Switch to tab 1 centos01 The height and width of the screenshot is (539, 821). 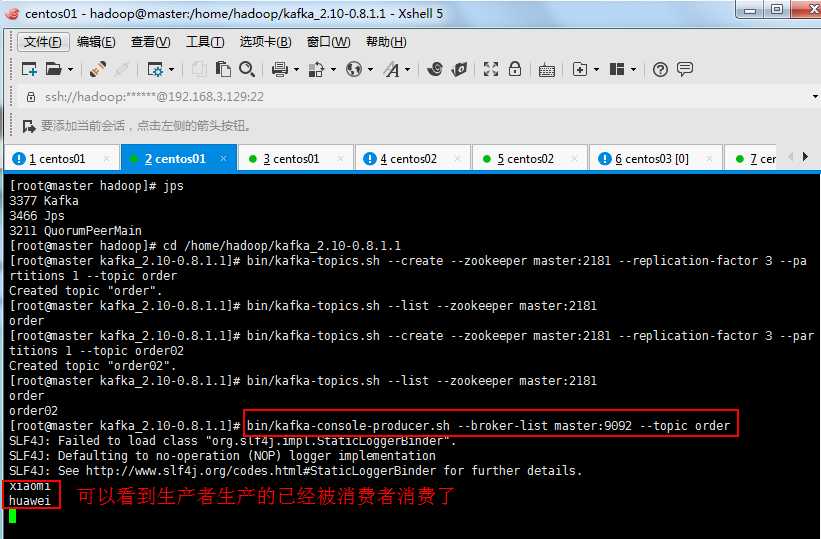pos(62,158)
